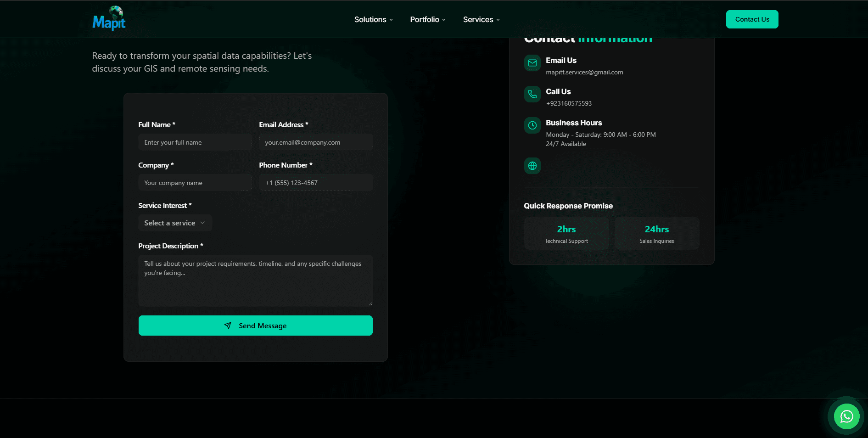Viewport: 868px width, 438px height.
Task: Open the Solutions menu
Action: pos(370,19)
